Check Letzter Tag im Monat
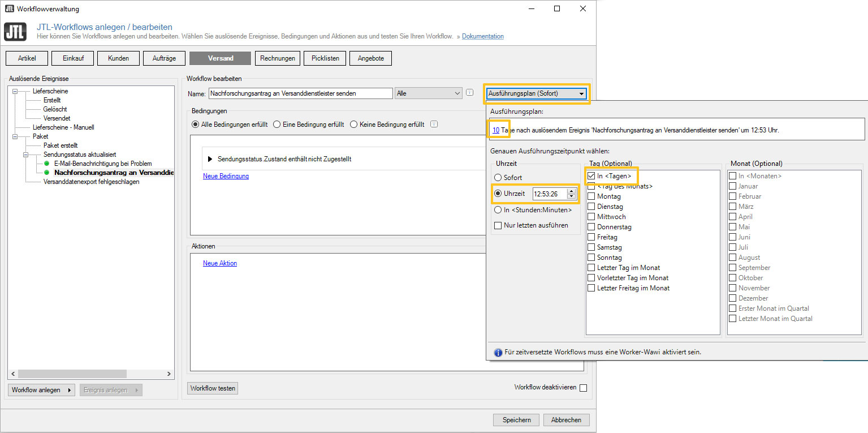This screenshot has height=433, width=868. (x=591, y=268)
